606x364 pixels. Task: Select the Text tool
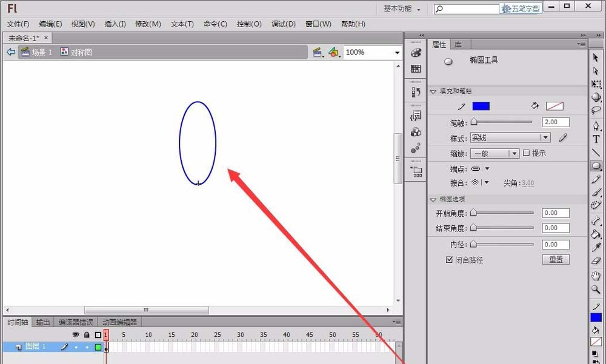click(596, 139)
